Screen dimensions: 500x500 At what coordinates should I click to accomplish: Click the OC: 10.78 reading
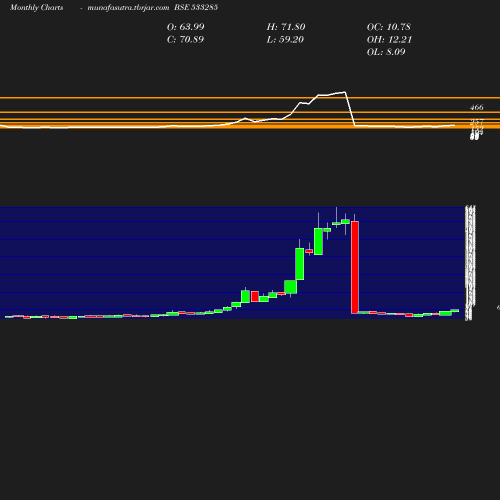coord(389,27)
